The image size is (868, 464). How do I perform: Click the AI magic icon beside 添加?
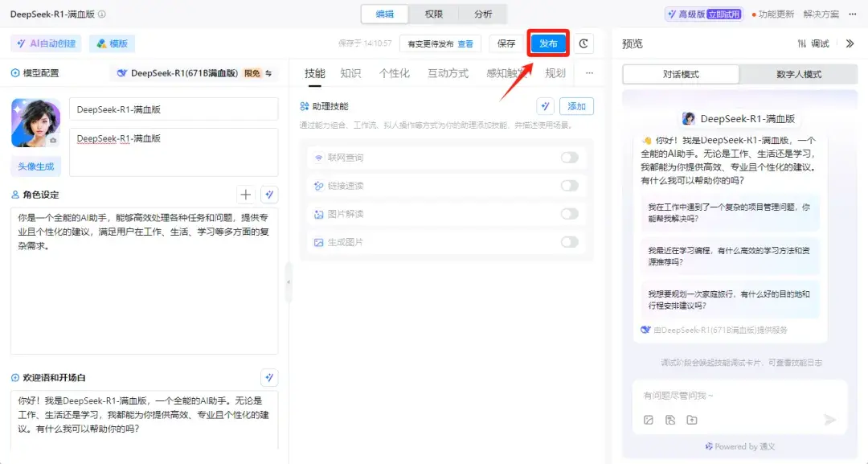point(545,106)
